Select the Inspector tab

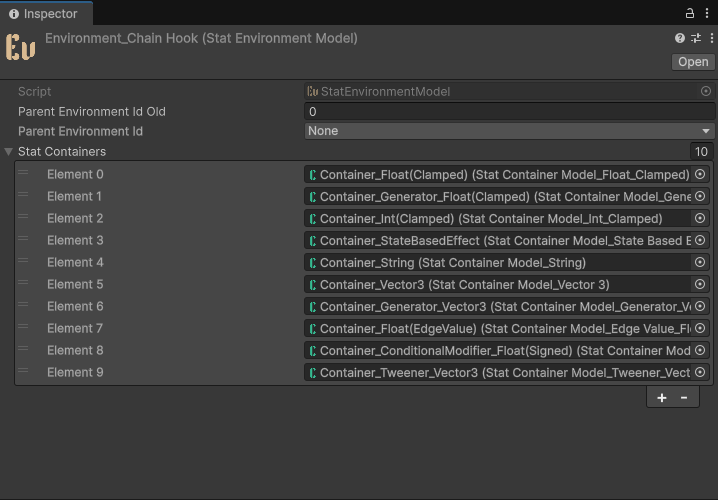[x=46, y=14]
